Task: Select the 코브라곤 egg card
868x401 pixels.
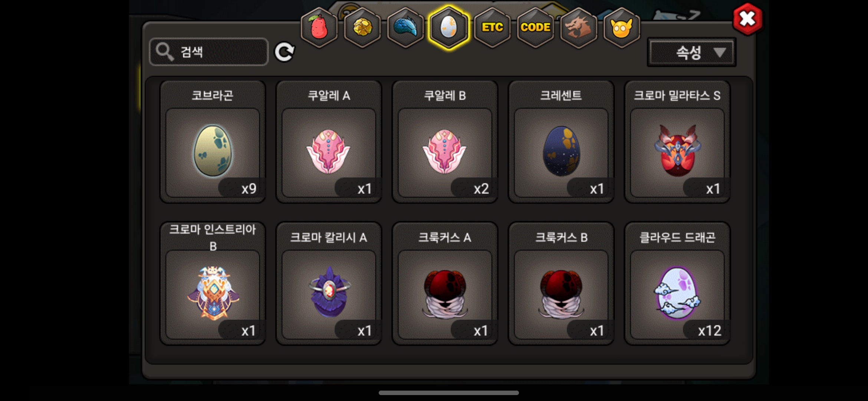Action: point(213,142)
